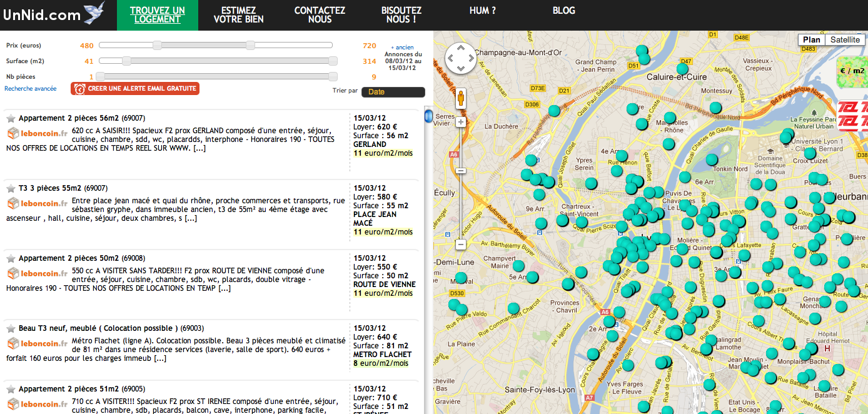Open the Estimez votre bien tab
This screenshot has width=868, height=414.
(x=238, y=15)
